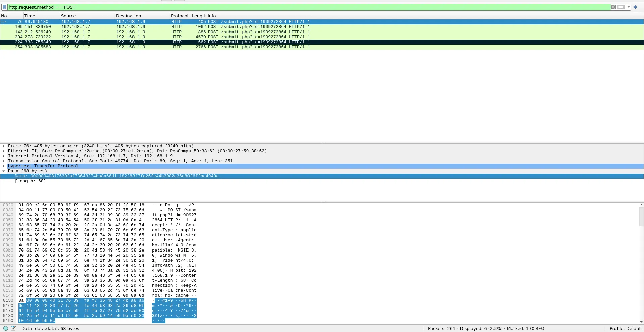Viewport: 644px width, 332px height.
Task: Click the Packets: 261 status bar text
Action: 441,328
